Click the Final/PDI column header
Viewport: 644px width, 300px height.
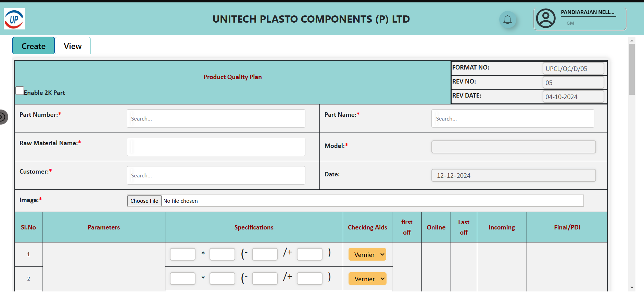567,227
